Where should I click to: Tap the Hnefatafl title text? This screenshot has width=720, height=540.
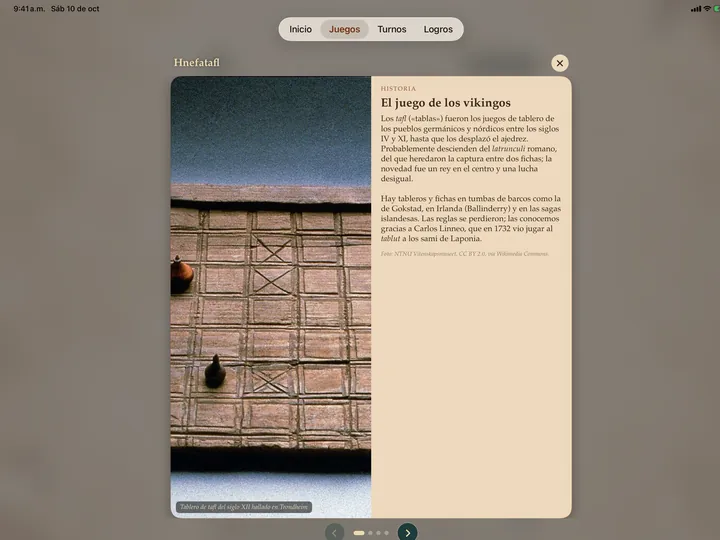(x=197, y=62)
